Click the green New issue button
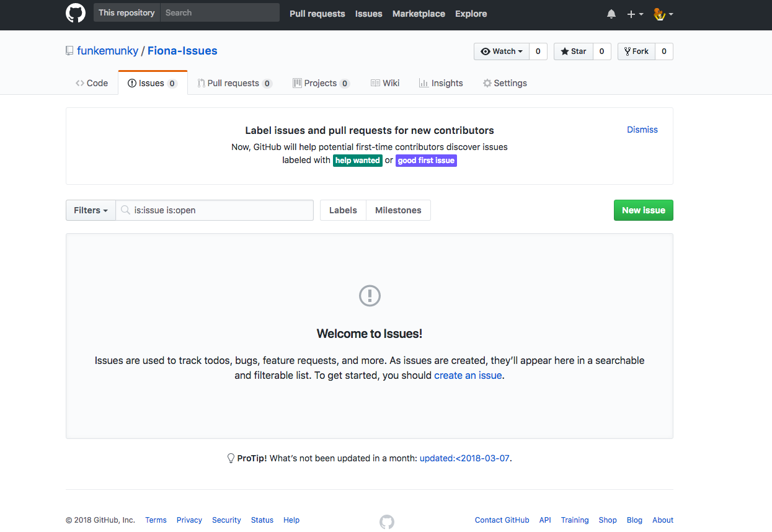Image resolution: width=772 pixels, height=532 pixels. (644, 210)
